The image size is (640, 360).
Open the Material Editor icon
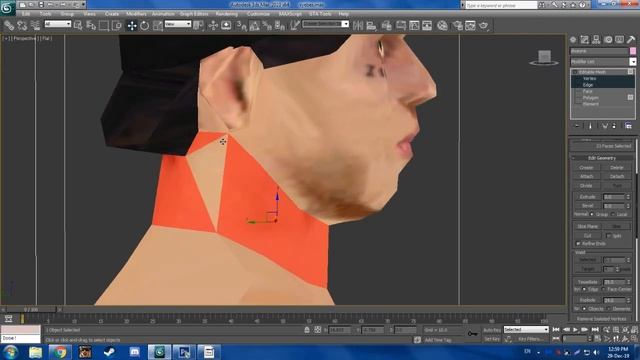click(442, 26)
